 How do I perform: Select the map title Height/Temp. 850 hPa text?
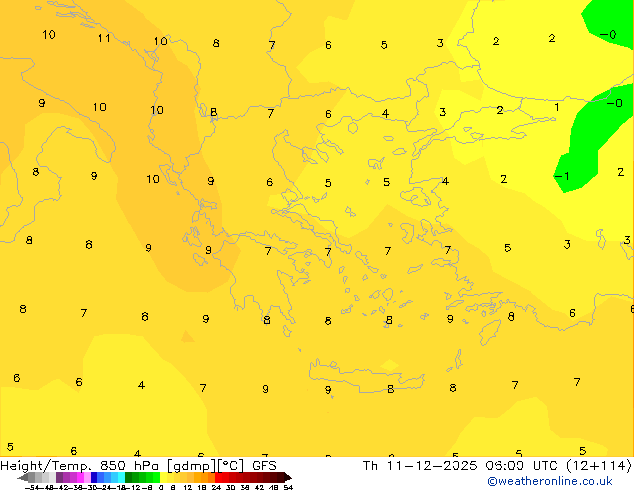[80, 466]
